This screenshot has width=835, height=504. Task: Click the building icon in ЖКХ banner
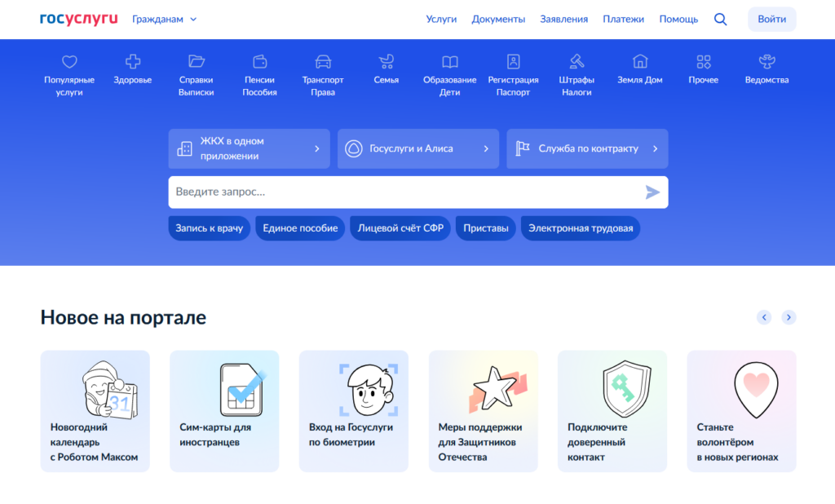point(184,148)
